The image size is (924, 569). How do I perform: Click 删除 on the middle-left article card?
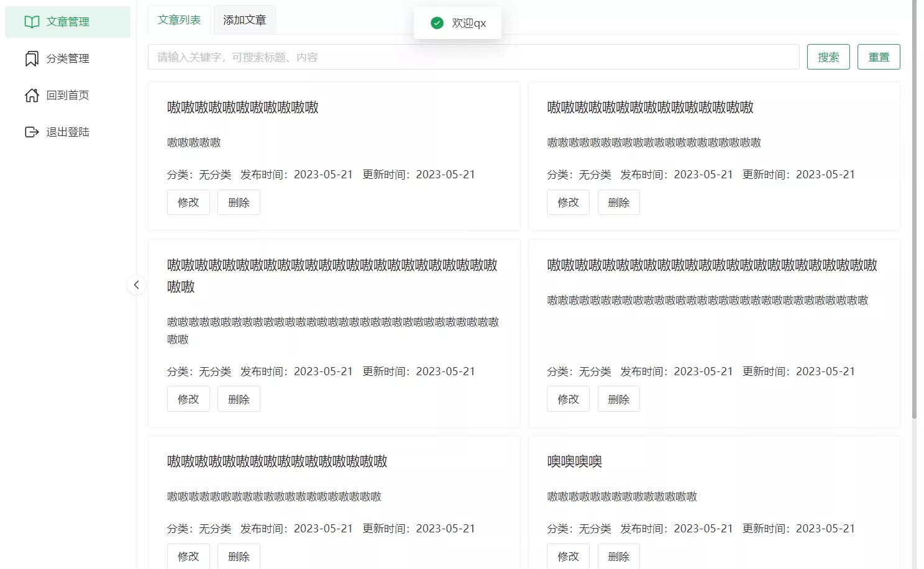click(239, 399)
